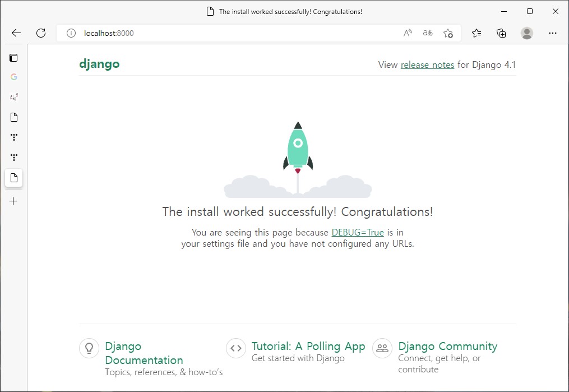Open Tutorial: A Polling App link

pyautogui.click(x=308, y=346)
